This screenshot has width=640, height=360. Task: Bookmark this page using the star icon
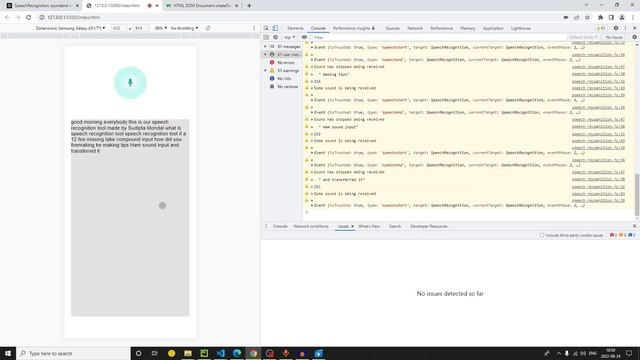[587, 17]
